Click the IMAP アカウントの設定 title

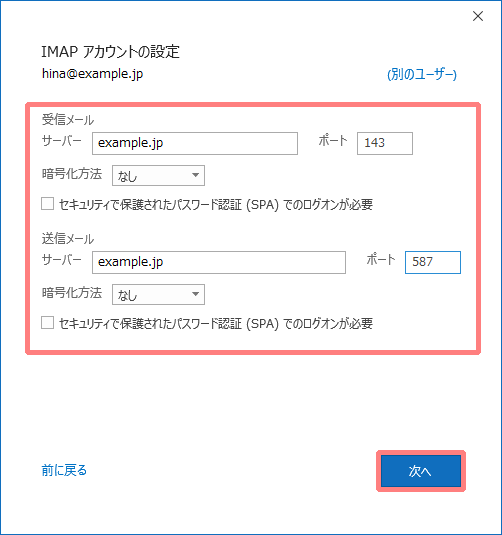110,52
